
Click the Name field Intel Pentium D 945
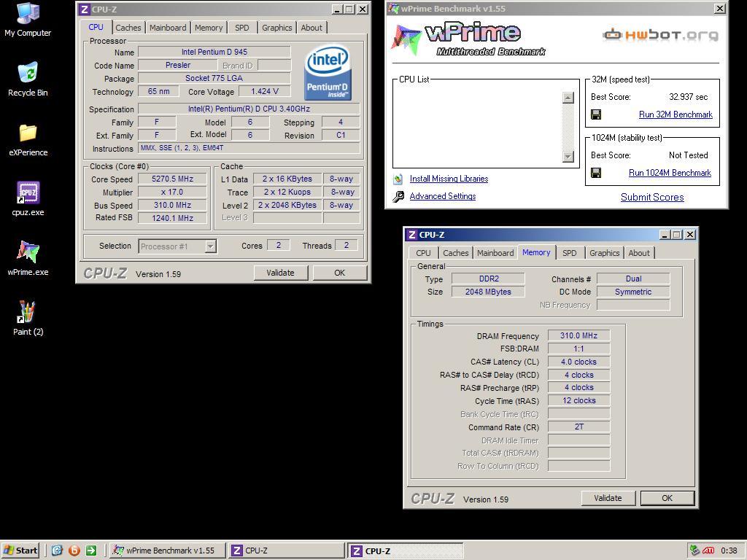[x=214, y=52]
